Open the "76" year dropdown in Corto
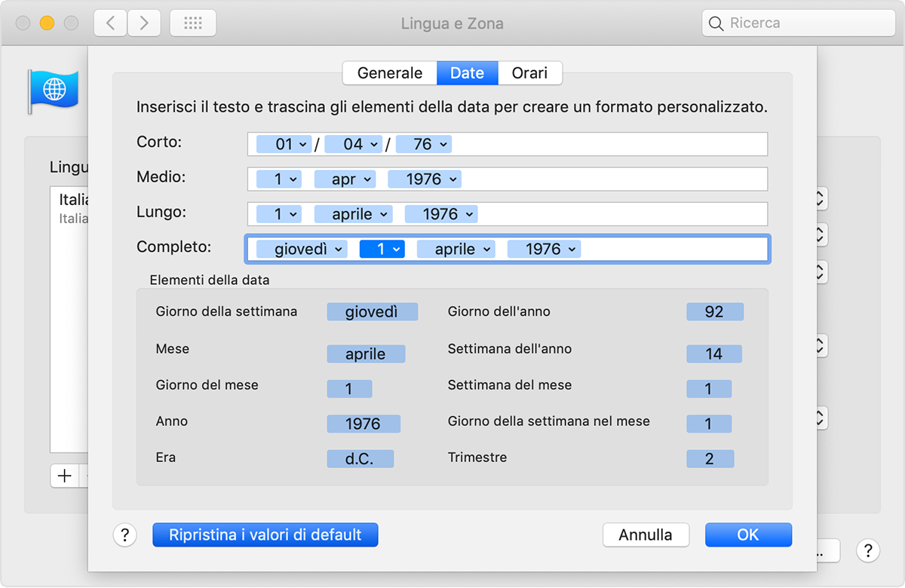Screen dimensions: 905x588 (x=423, y=144)
